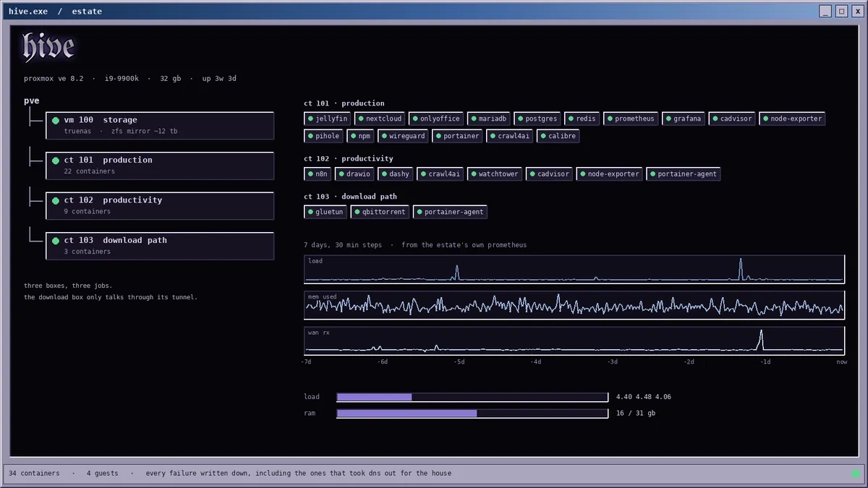Screen dimensions: 868x488
Task: Click the -1d timeline axis label
Action: [x=765, y=362]
